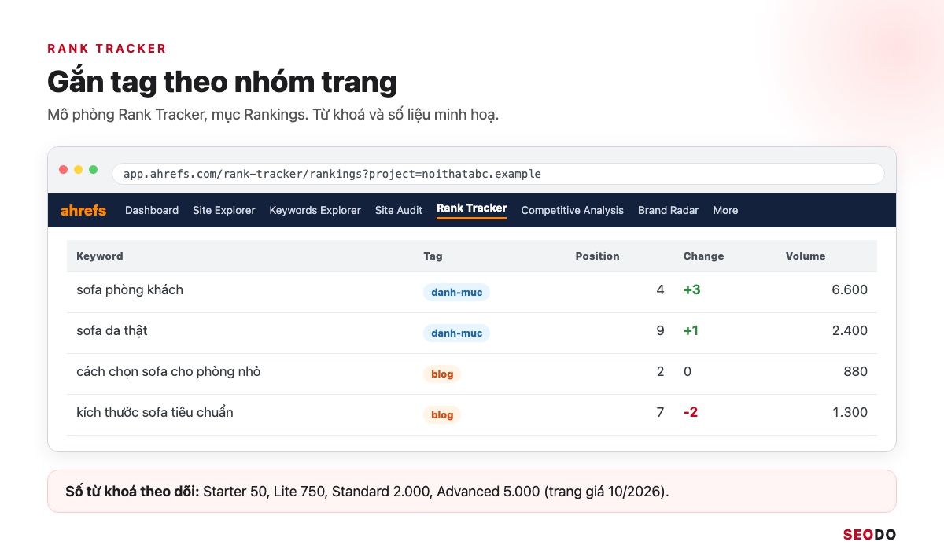Click volume 880 cell
The width and height of the screenshot is (944, 560).
pyautogui.click(x=855, y=371)
